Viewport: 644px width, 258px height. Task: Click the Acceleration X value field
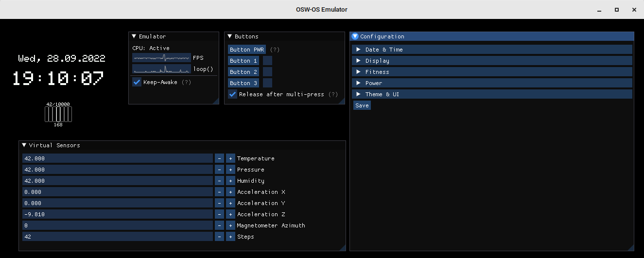[x=118, y=192]
